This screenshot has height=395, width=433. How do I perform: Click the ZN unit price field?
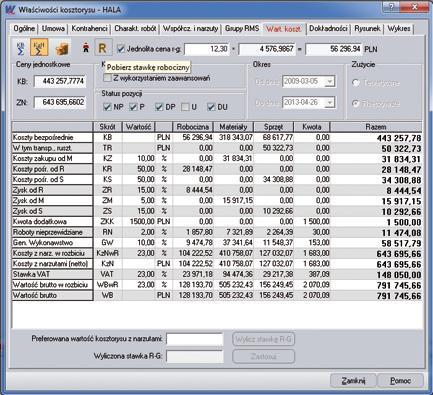[60, 102]
